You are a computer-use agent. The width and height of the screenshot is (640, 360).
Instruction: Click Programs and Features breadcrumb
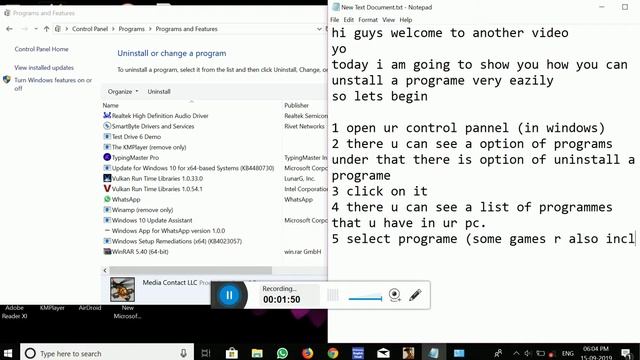pos(186,29)
